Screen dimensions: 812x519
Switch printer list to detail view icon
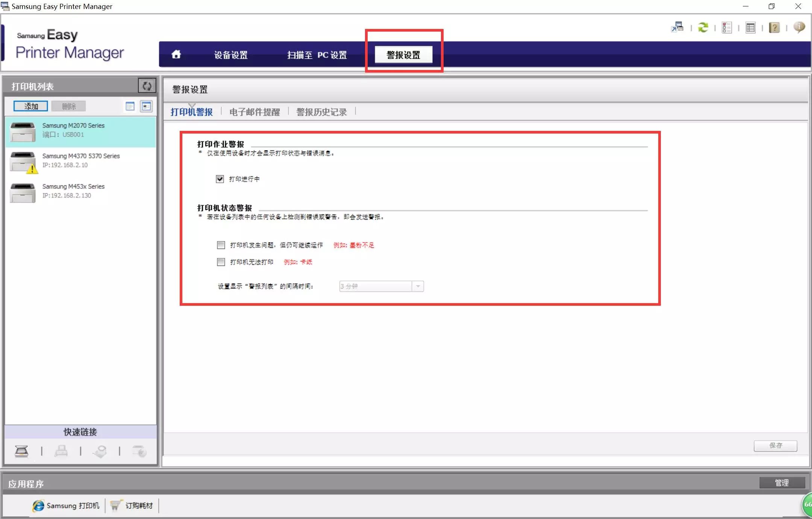(146, 106)
